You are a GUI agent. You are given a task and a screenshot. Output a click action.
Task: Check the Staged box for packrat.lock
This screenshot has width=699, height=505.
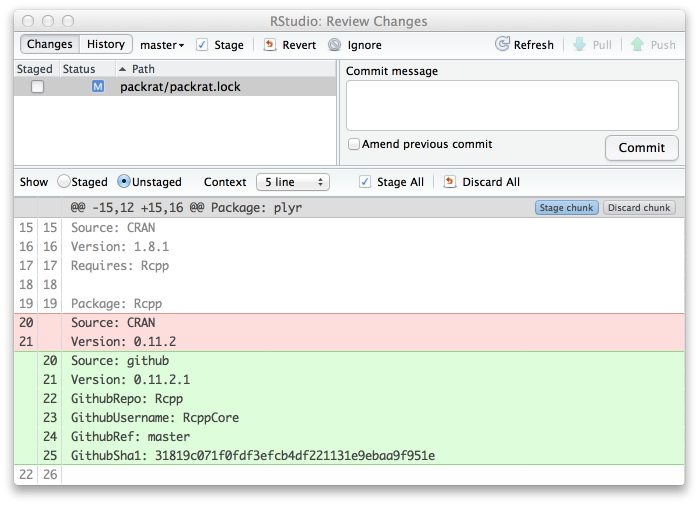pyautogui.click(x=37, y=87)
